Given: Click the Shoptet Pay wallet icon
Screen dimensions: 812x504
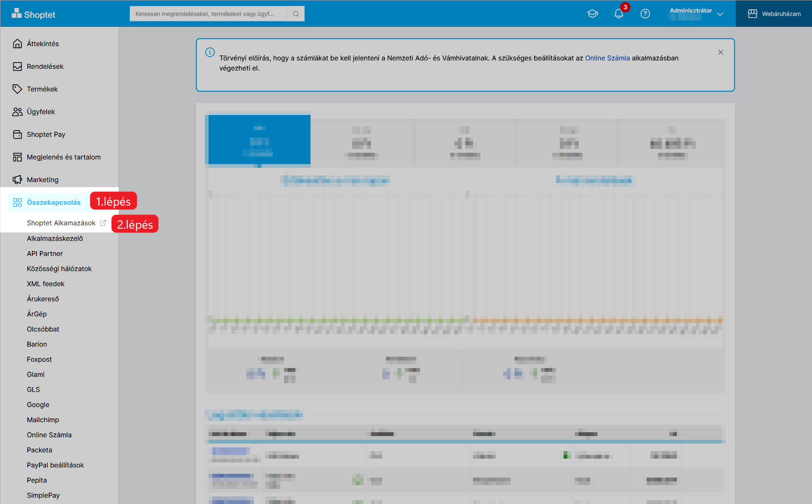Looking at the screenshot, I should [17, 134].
